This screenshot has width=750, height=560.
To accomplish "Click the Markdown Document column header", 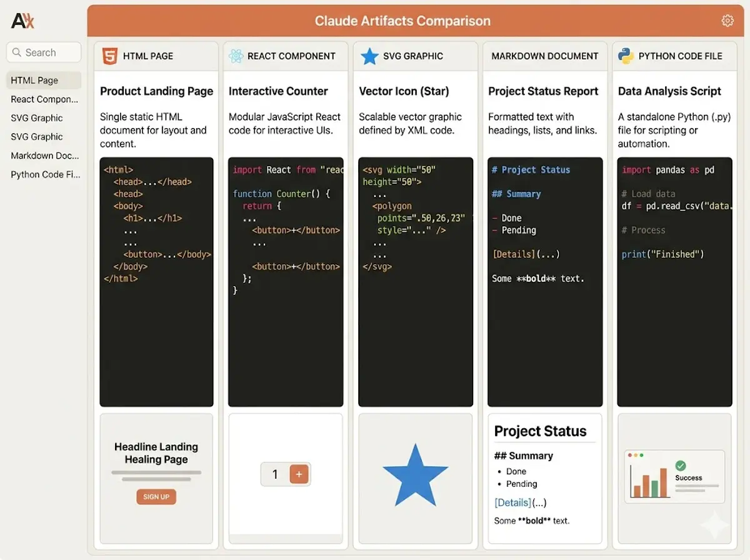I will click(545, 56).
